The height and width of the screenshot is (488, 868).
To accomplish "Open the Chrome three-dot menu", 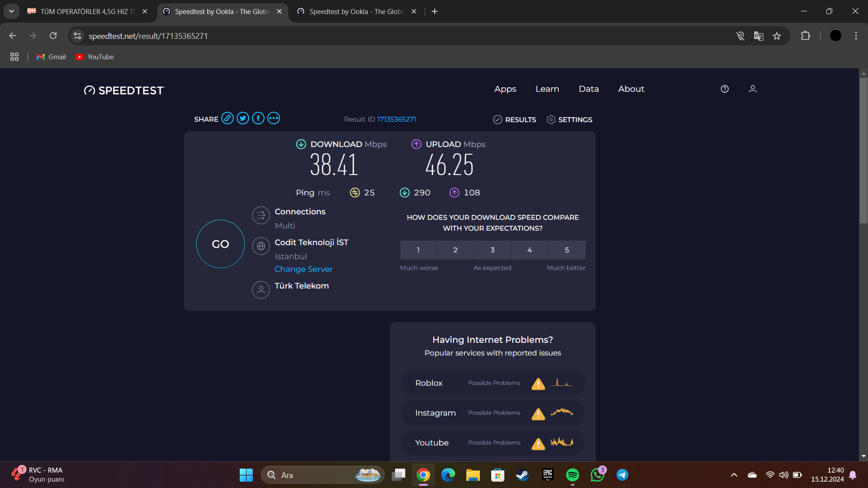I will pos(856,36).
